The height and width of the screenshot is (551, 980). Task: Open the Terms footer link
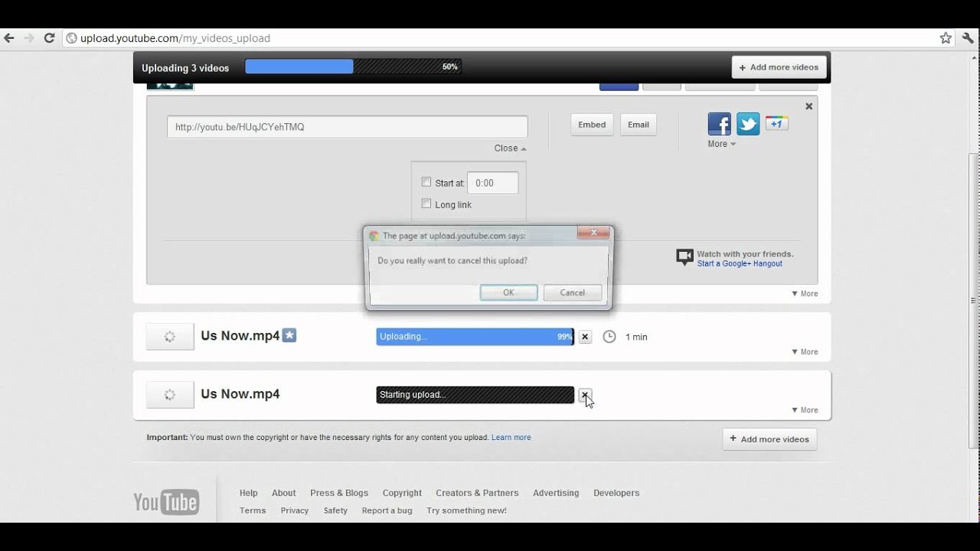(x=253, y=510)
